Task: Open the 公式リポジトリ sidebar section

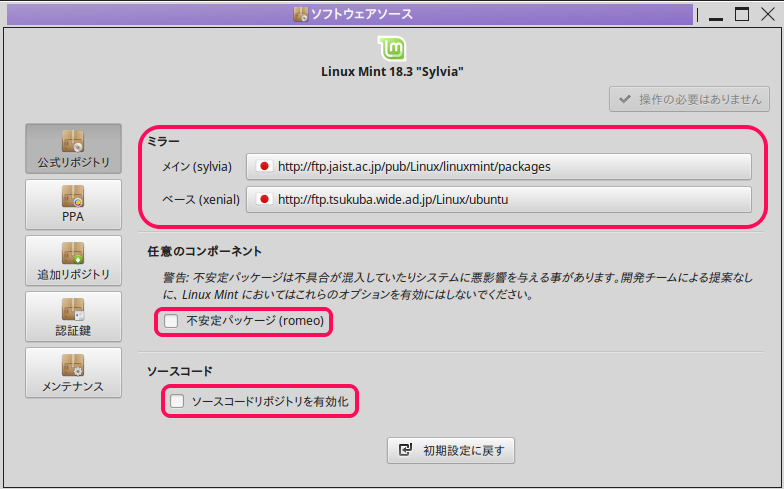Action: pos(74,148)
